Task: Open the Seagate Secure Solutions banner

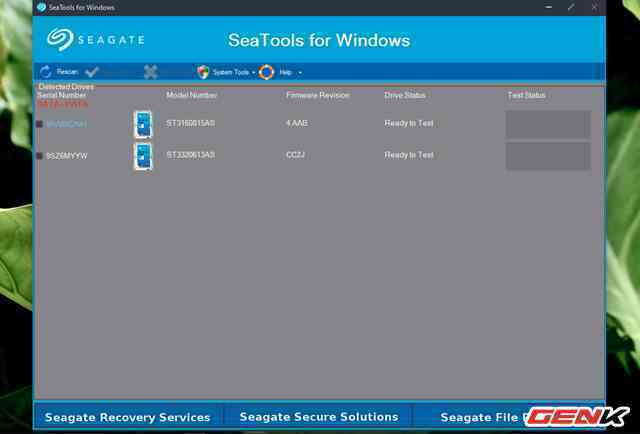Action: pos(319,417)
